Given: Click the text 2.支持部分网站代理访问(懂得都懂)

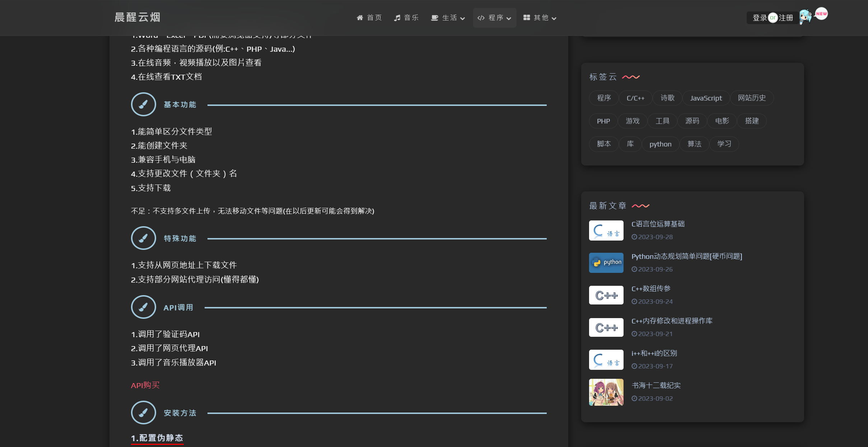Looking at the screenshot, I should coord(195,279).
